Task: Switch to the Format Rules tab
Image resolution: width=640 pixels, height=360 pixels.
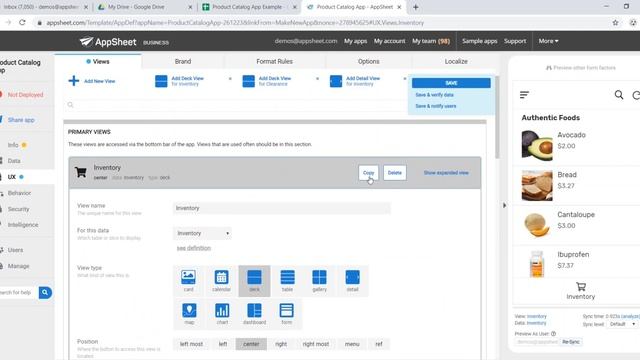Action: pyautogui.click(x=274, y=61)
